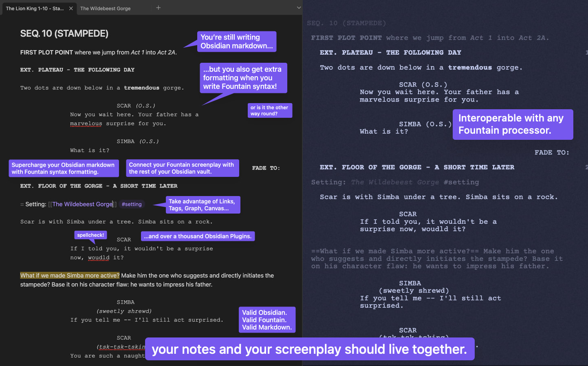588x366 pixels.
Task: Click the Valid Obsidian Valid Fountain callout
Action: 267,320
